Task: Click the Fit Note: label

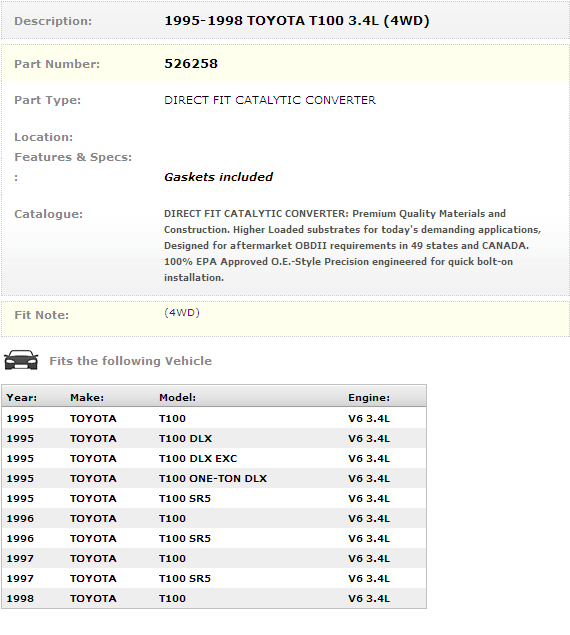Action: [x=41, y=315]
